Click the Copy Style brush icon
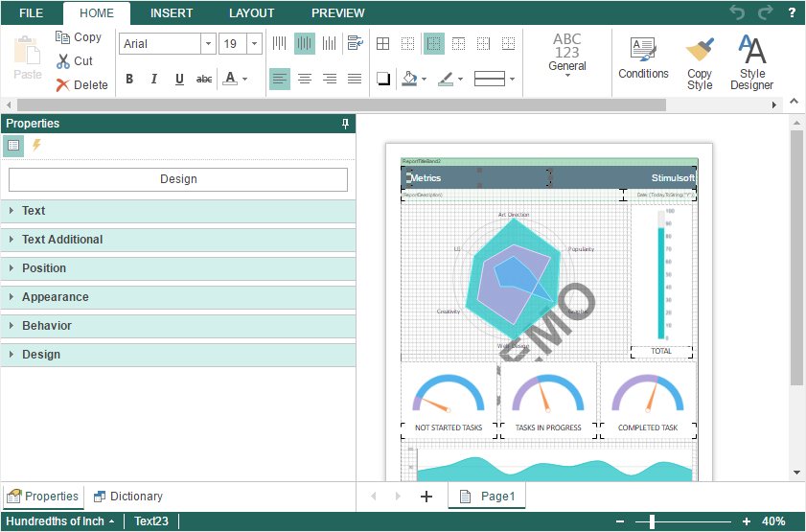The width and height of the screenshot is (806, 532). coord(700,50)
